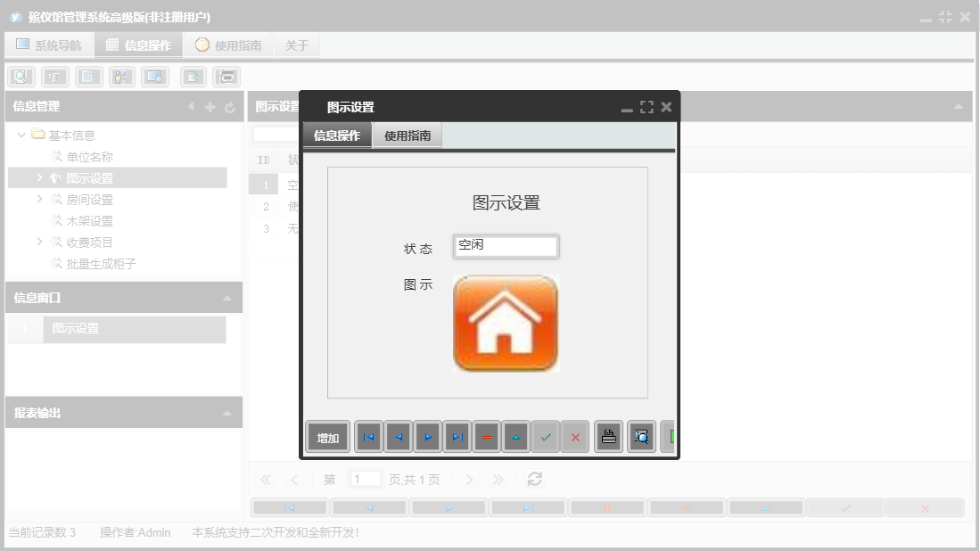Click the 增加 button
This screenshot has height=551, width=980.
(327, 436)
